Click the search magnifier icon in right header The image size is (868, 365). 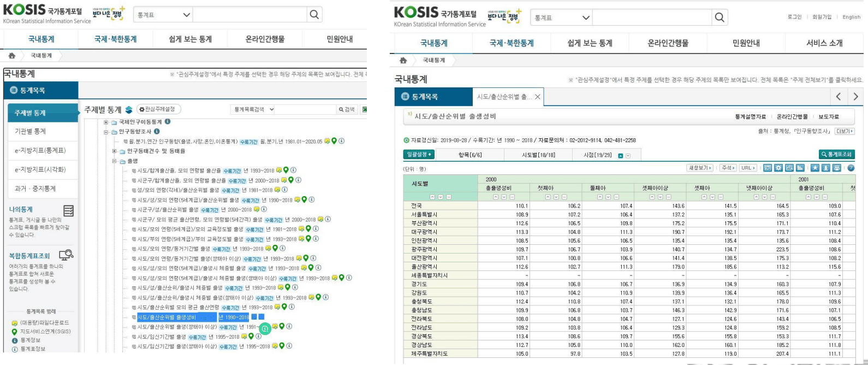(x=720, y=17)
